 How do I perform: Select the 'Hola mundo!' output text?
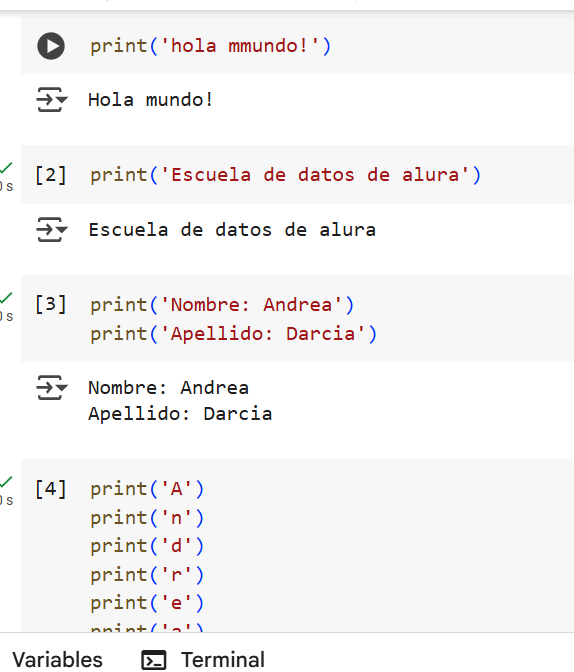pyautogui.click(x=150, y=100)
